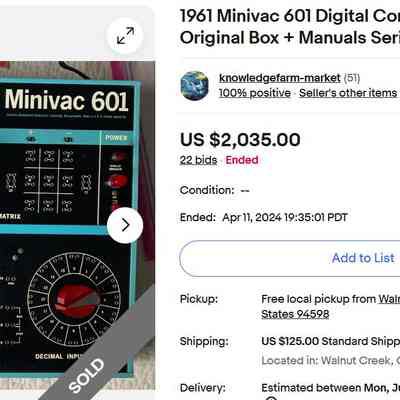Screen dimensions: 400x400
Task: View the 22 bids history
Action: click(x=198, y=160)
